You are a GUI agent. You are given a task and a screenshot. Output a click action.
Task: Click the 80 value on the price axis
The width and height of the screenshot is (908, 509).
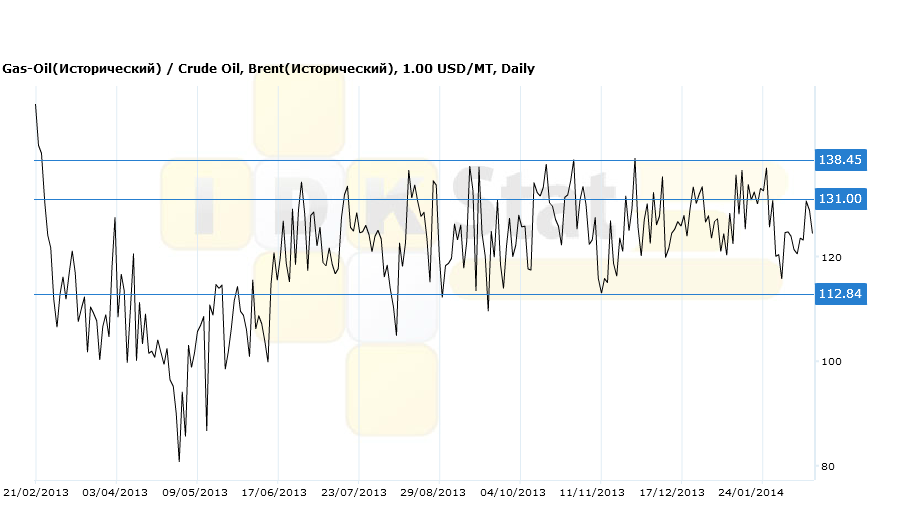click(828, 467)
